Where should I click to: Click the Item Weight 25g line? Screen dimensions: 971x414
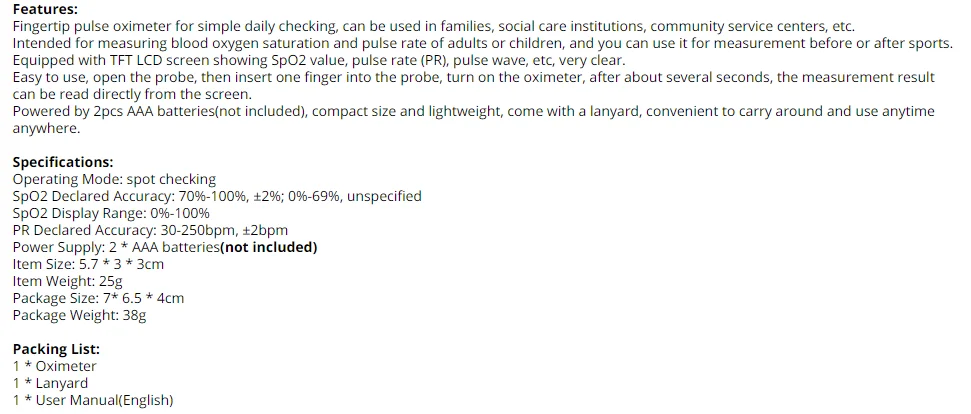(x=67, y=281)
